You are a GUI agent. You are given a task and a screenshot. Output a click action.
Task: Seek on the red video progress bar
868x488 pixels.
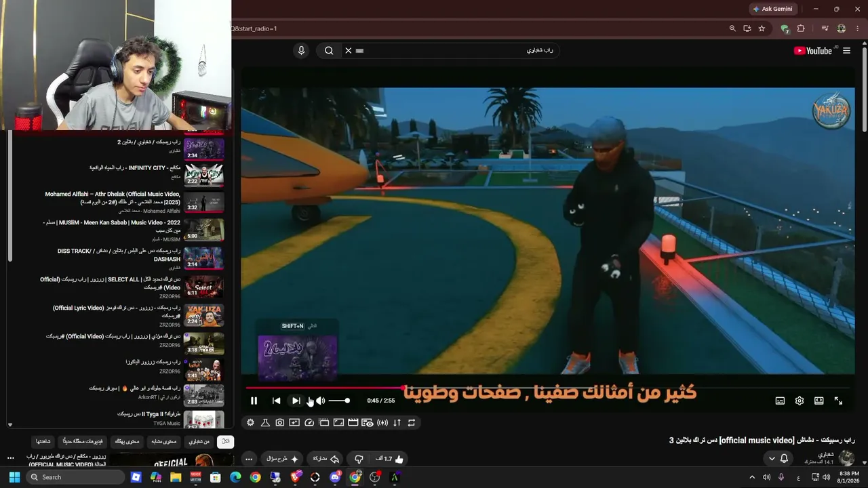pos(548,388)
